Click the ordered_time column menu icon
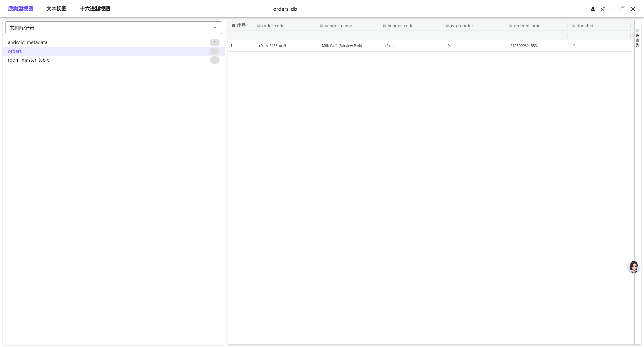This screenshot has height=347, width=644. 510,26
